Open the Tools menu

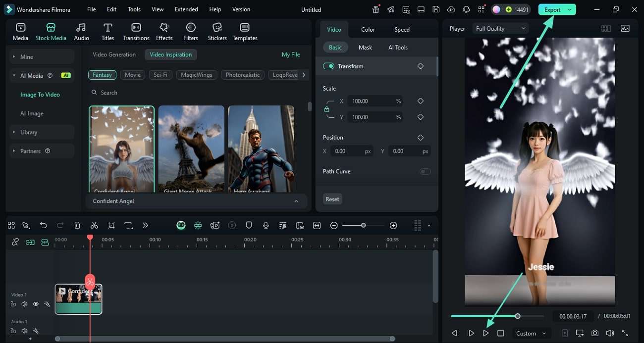pos(134,9)
